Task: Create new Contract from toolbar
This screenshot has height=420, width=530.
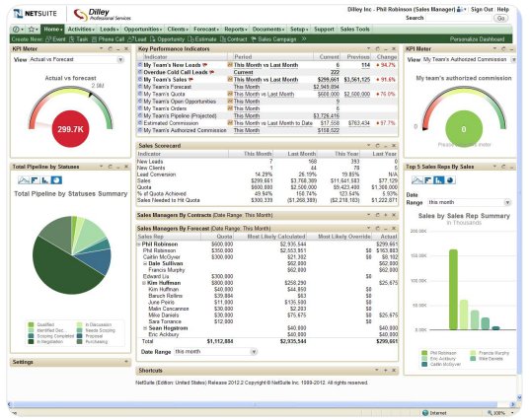Action: click(x=234, y=39)
